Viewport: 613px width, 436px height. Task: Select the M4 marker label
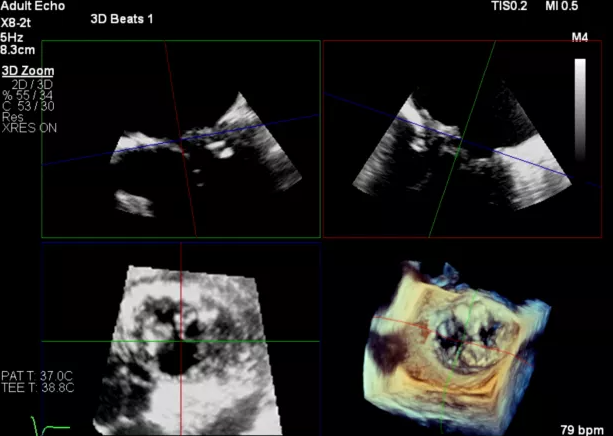pos(579,39)
